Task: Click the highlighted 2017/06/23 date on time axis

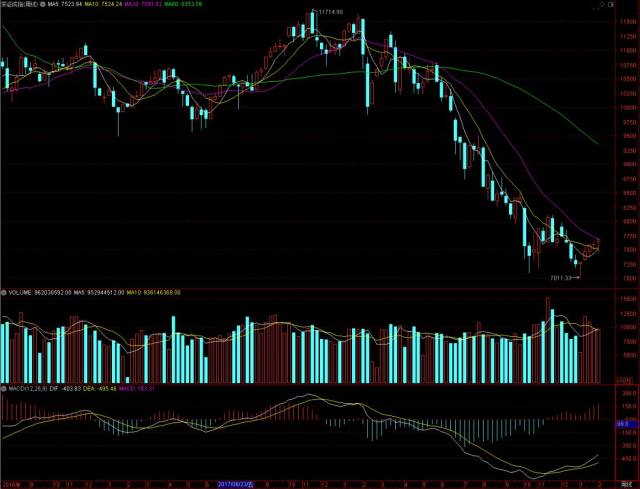Action: 236,485
